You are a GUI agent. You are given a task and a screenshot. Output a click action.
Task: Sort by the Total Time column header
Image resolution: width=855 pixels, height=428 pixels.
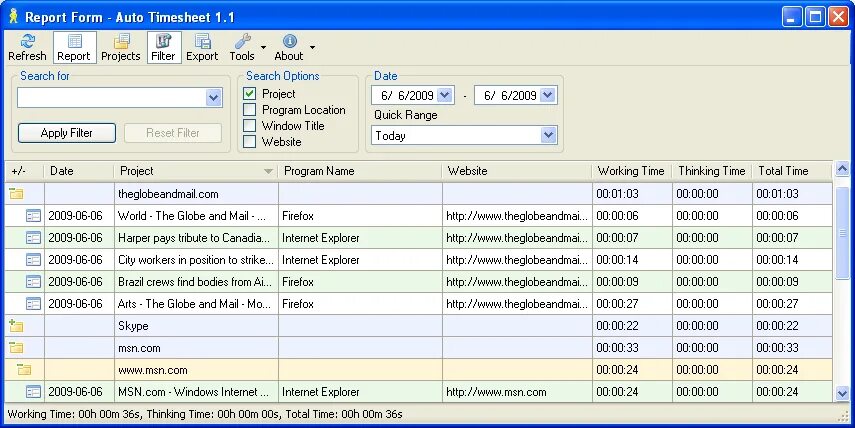(x=792, y=171)
